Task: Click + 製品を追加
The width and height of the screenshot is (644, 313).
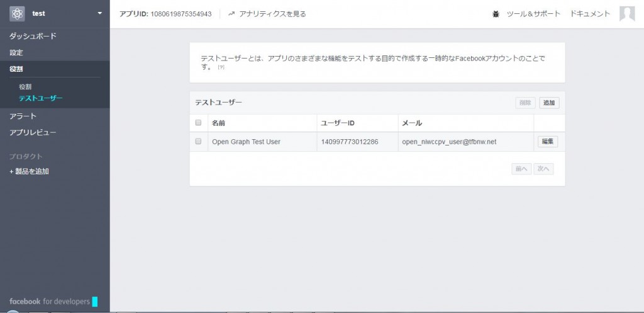Action: (29, 171)
